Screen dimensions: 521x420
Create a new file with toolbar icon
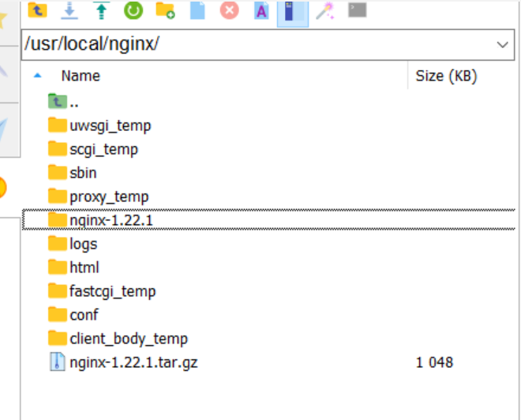197,9
